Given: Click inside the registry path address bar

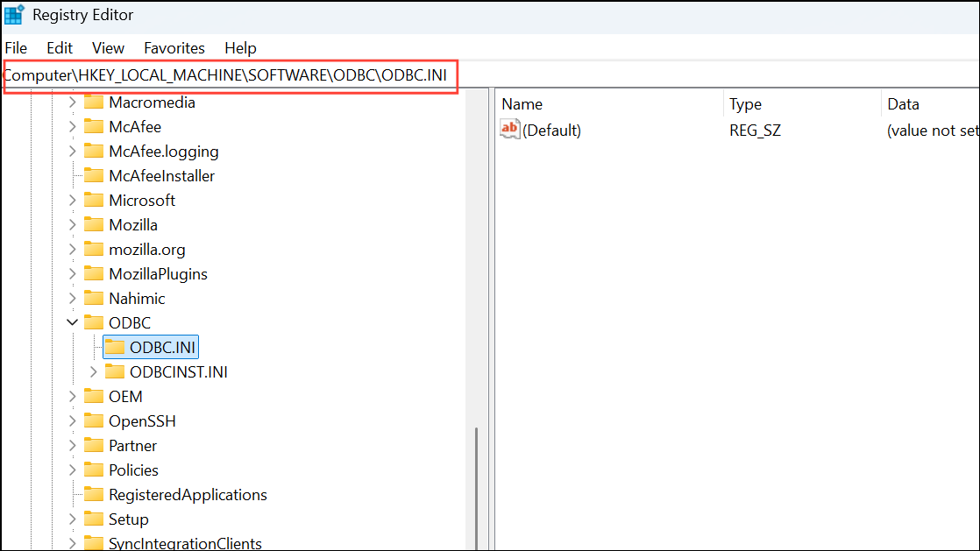Looking at the screenshot, I should tap(230, 75).
